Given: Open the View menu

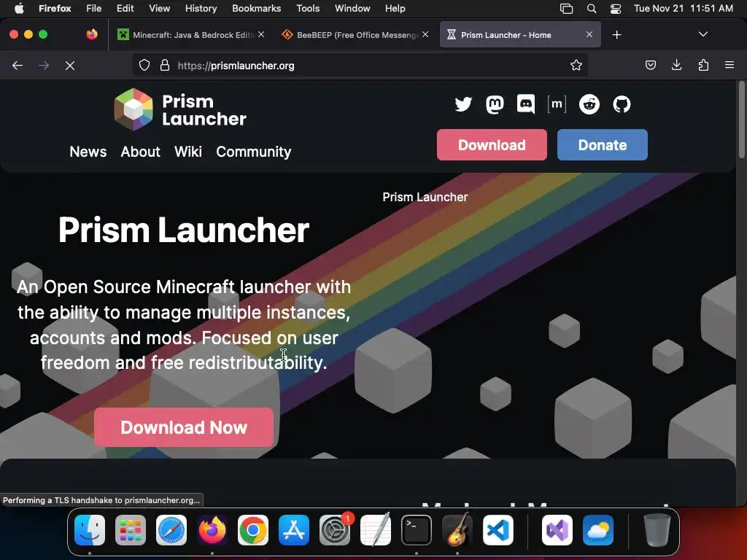Looking at the screenshot, I should [x=159, y=8].
